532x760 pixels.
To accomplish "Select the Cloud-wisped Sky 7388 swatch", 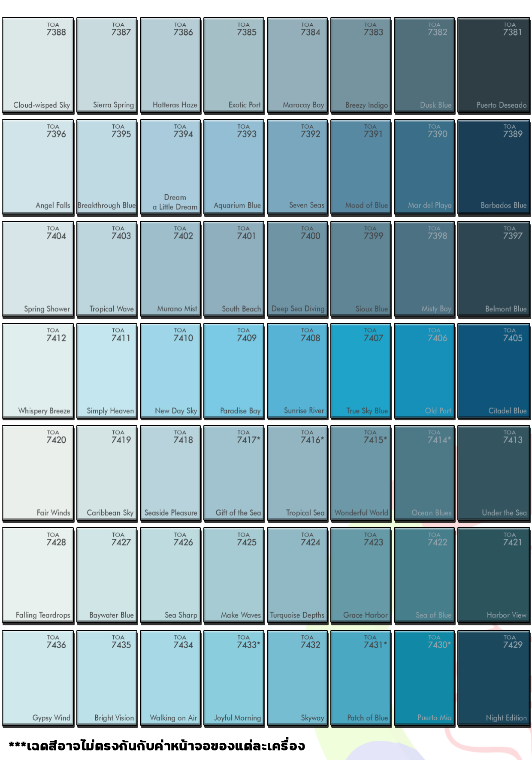I will pyautogui.click(x=38, y=66).
